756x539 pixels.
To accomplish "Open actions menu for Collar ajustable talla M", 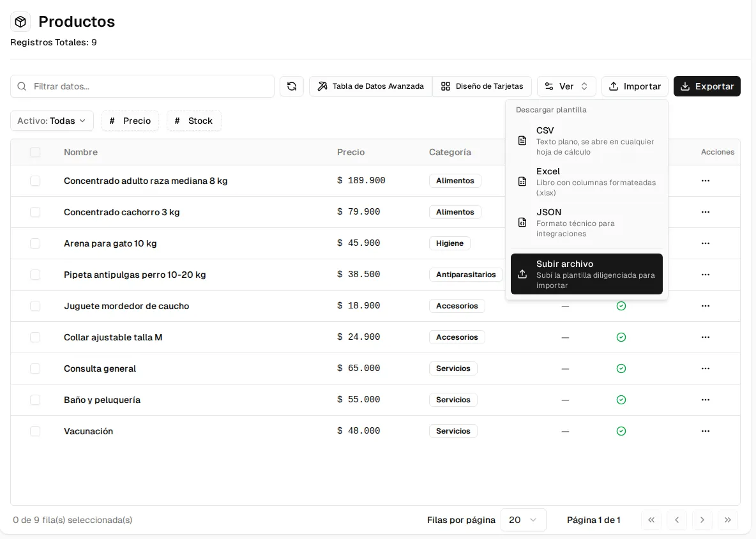I will pyautogui.click(x=706, y=337).
